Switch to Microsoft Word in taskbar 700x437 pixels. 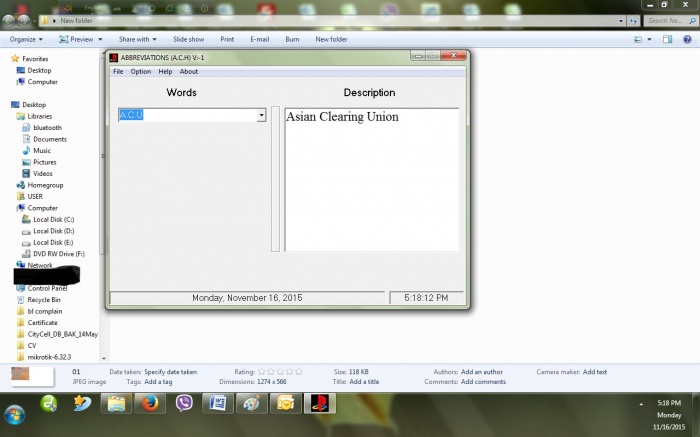coord(216,404)
